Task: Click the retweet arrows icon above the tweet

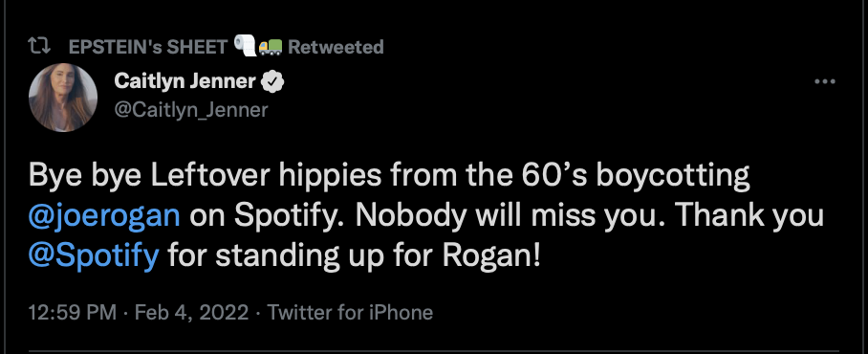Action: click(x=40, y=47)
